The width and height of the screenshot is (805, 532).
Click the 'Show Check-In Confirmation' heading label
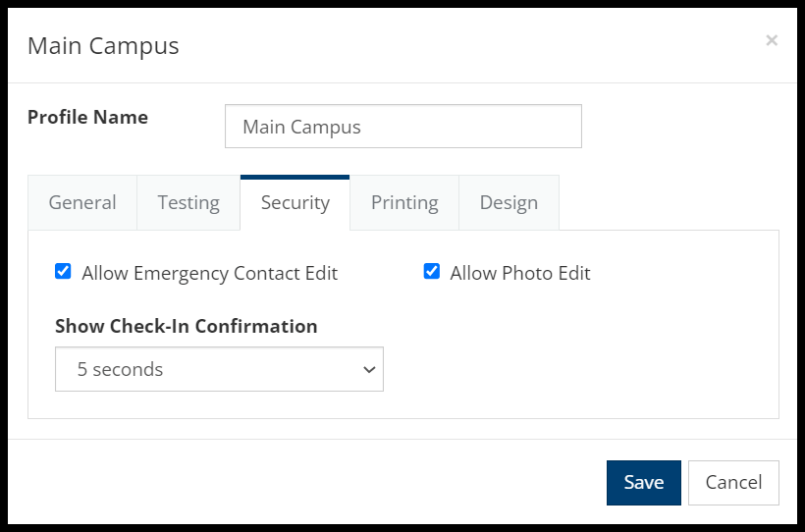187,326
